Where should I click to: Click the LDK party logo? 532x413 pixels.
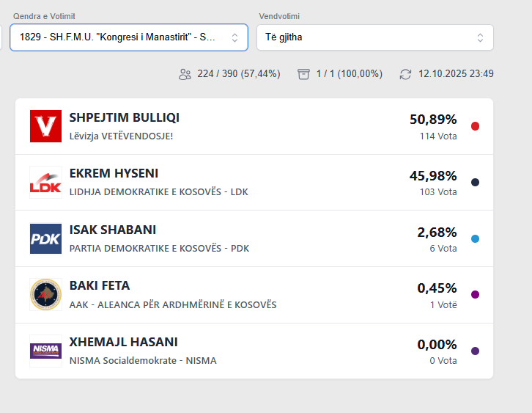pyautogui.click(x=45, y=182)
